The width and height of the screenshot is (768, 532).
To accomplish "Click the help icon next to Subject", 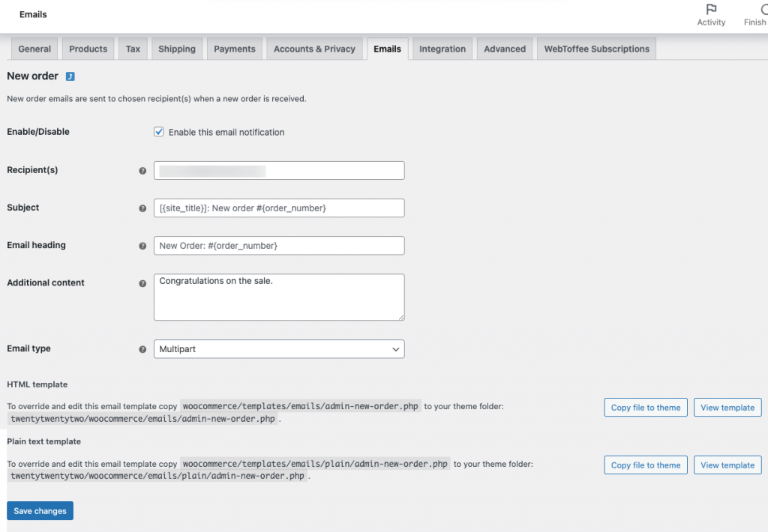I will click(x=142, y=208).
